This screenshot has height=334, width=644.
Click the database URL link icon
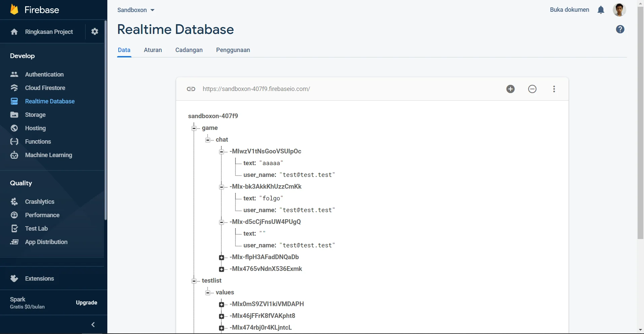pos(191,89)
